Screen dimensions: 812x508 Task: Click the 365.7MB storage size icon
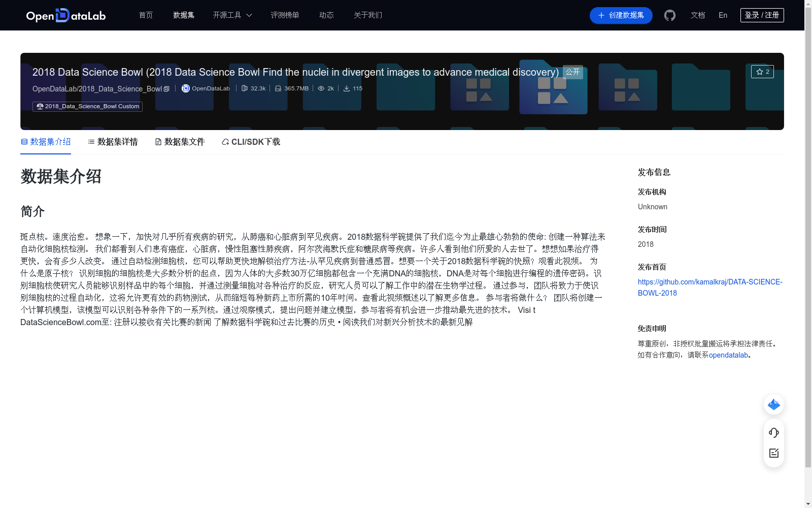[x=278, y=88]
